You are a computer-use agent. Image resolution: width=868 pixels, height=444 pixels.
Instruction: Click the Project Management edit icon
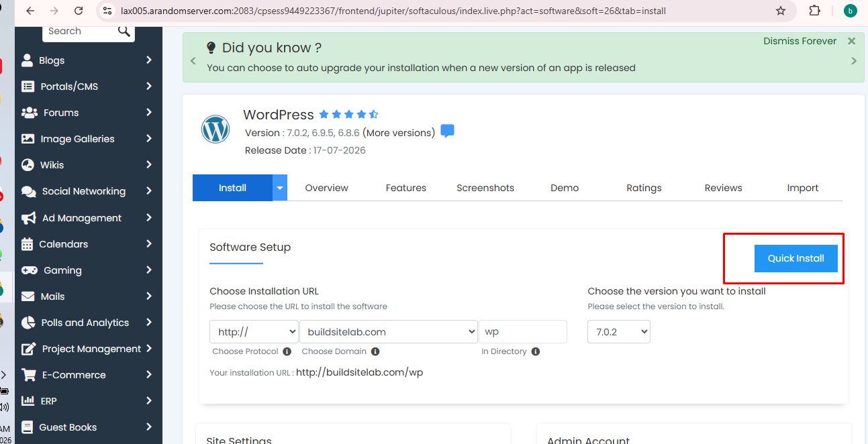pos(28,349)
